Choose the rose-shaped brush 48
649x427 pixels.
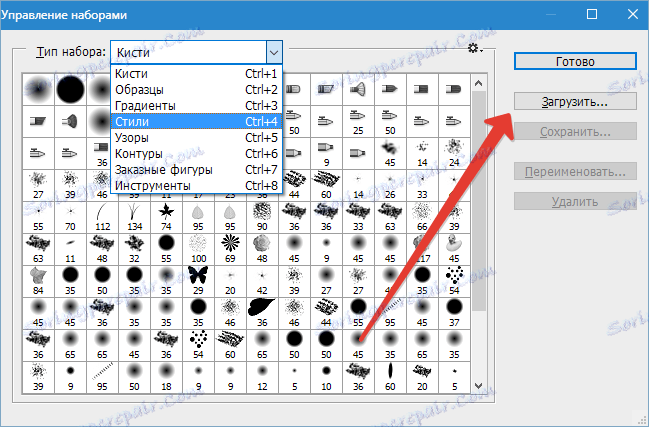click(x=262, y=249)
